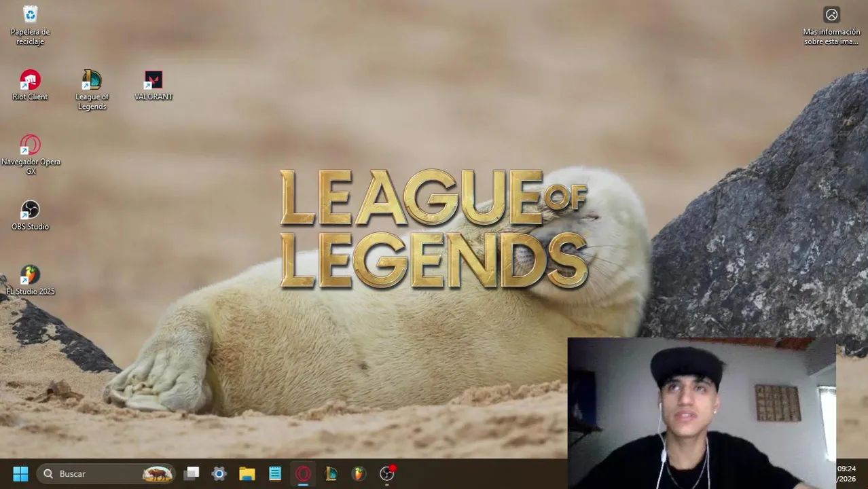Viewport: 868px width, 489px height.
Task: Open File Explorer from the taskbar
Action: 247,473
